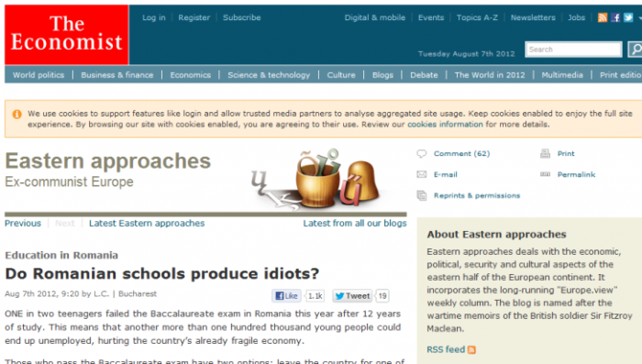The height and width of the screenshot is (364, 642).
Task: Open Latest Eastern approaches link
Action: pyautogui.click(x=147, y=223)
